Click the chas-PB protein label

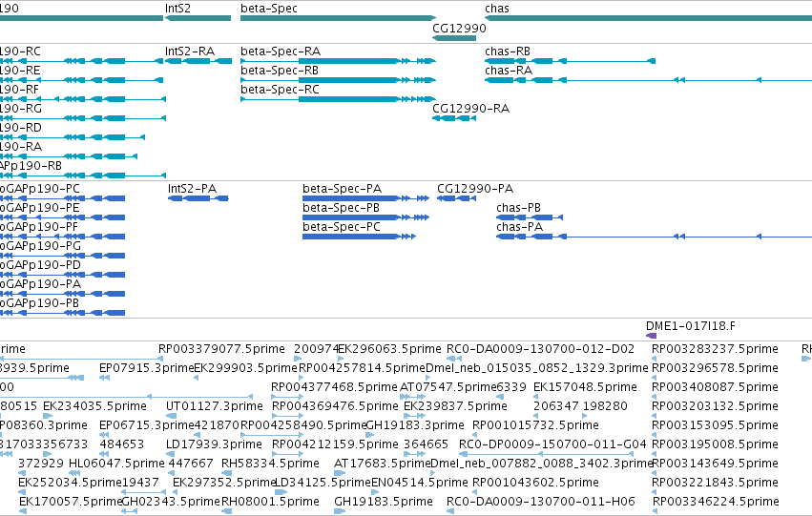point(518,208)
